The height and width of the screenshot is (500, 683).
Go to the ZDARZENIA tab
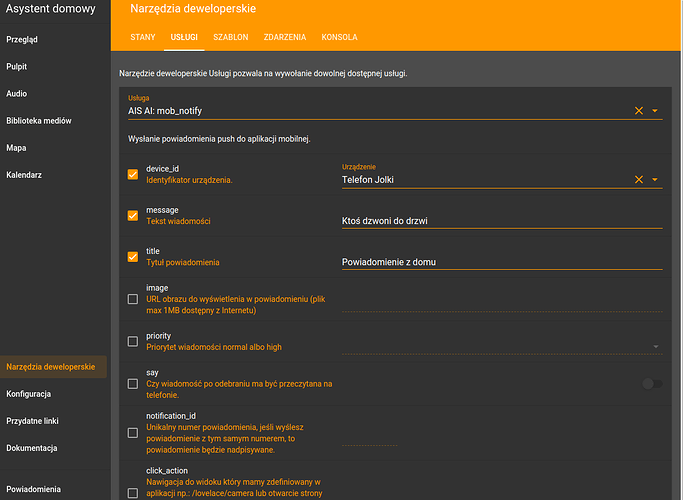click(285, 37)
